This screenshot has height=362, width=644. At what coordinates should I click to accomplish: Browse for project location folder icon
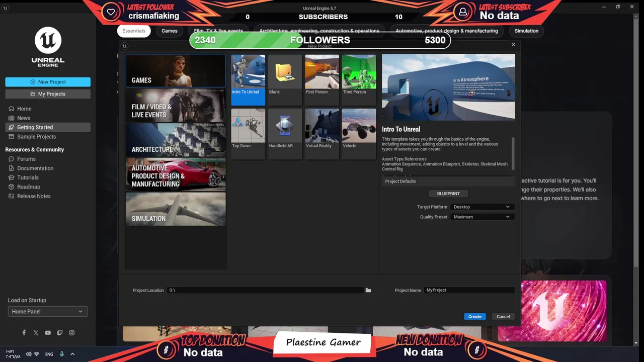[368, 290]
